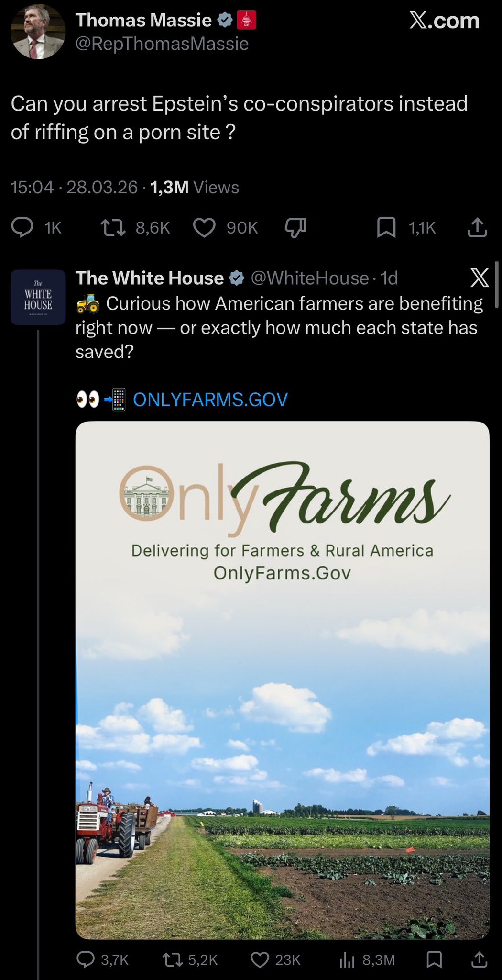Share The White House post
The width and height of the screenshot is (502, 980).
(480, 959)
